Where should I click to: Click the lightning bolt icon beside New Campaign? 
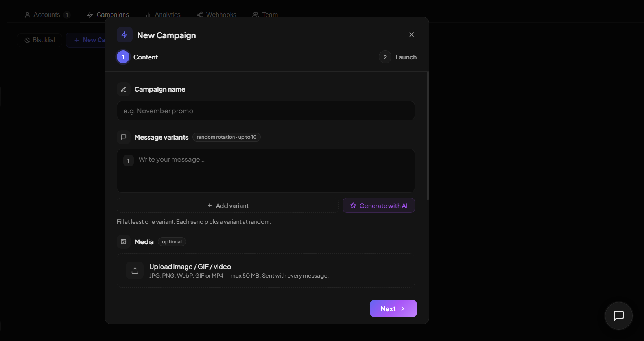124,35
